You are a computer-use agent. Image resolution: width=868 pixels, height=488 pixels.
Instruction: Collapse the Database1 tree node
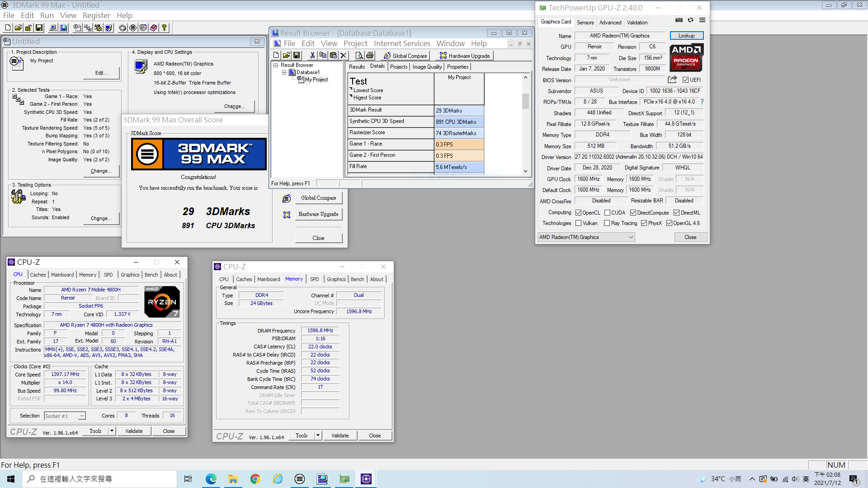284,72
